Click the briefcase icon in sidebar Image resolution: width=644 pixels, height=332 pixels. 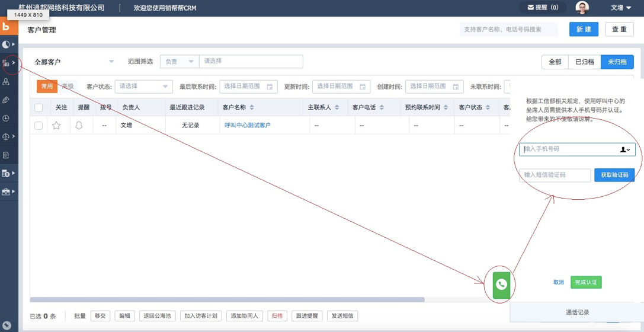(7, 191)
